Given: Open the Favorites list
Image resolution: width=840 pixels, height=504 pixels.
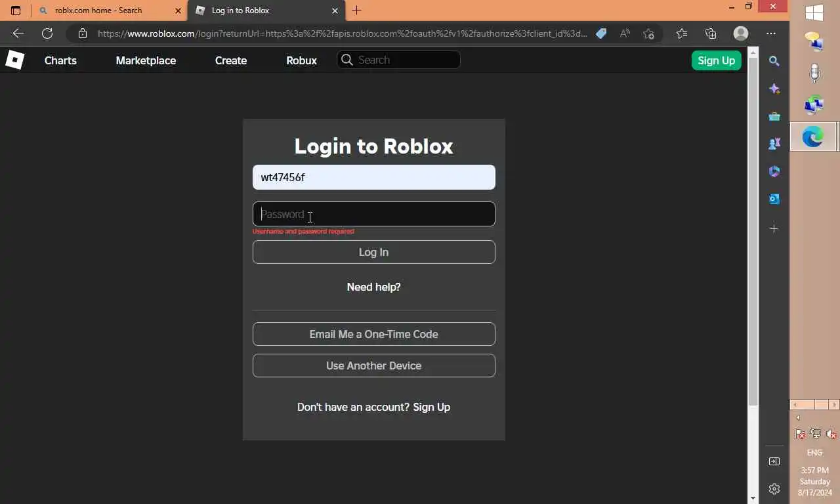Looking at the screenshot, I should 682,33.
